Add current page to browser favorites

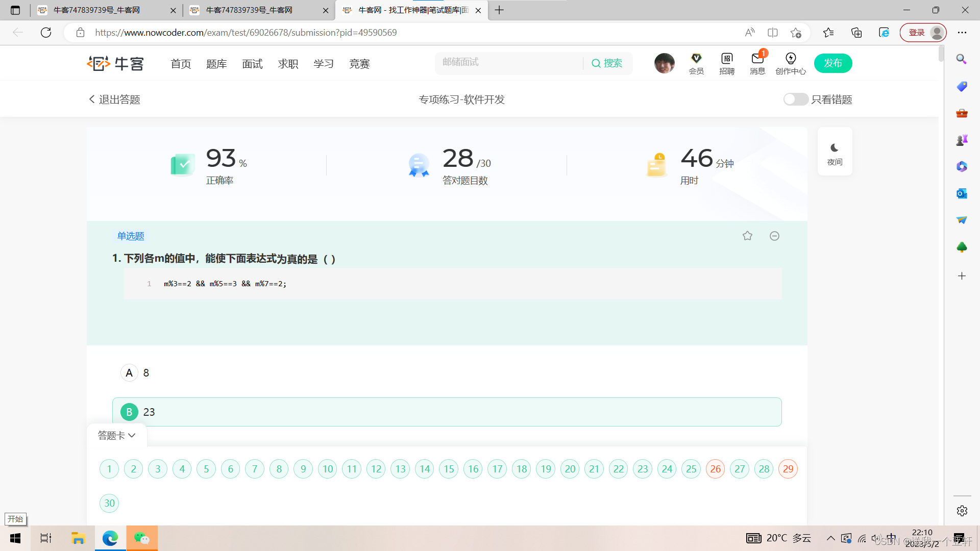pos(796,32)
